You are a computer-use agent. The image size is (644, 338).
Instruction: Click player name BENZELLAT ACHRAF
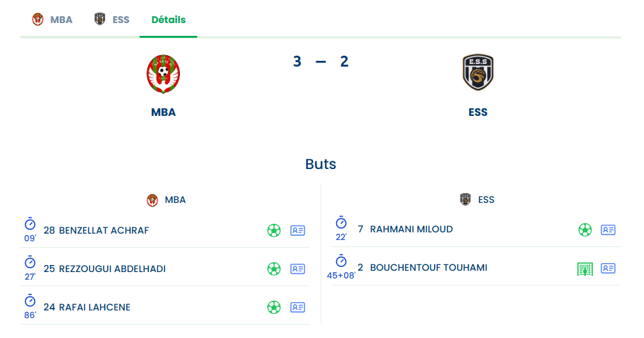pos(104,230)
